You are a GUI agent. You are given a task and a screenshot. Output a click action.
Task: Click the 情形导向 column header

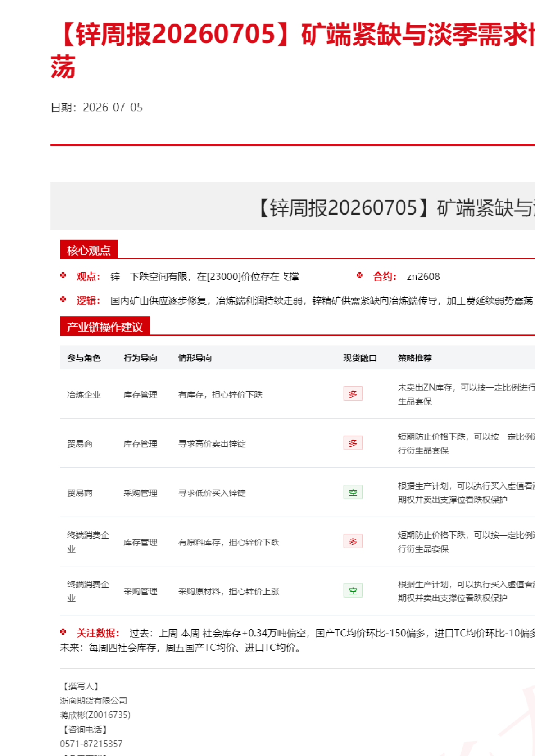tap(195, 358)
